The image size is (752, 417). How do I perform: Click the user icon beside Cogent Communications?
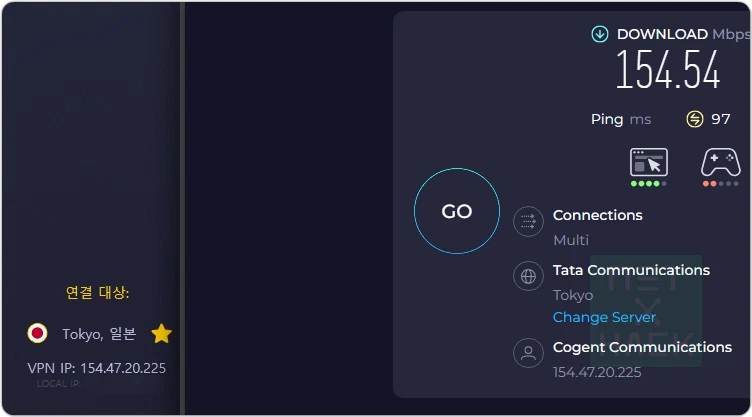528,354
